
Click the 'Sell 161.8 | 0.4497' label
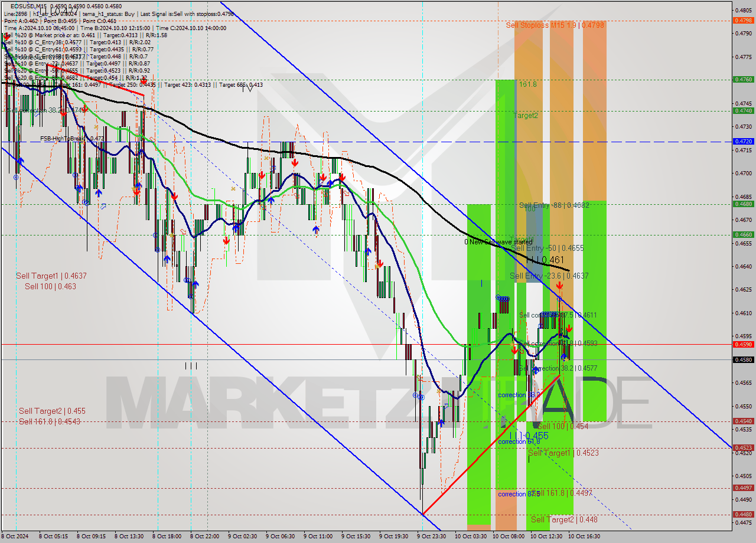pos(561,493)
